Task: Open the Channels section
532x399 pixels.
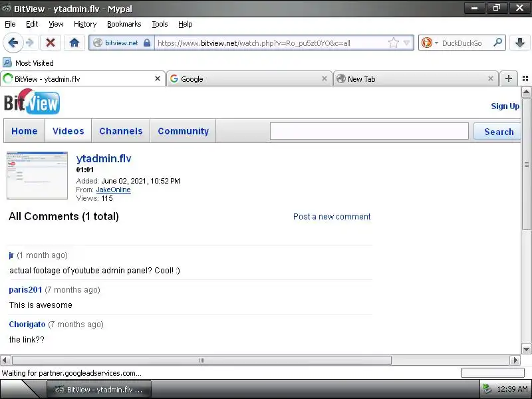Action: tap(121, 131)
